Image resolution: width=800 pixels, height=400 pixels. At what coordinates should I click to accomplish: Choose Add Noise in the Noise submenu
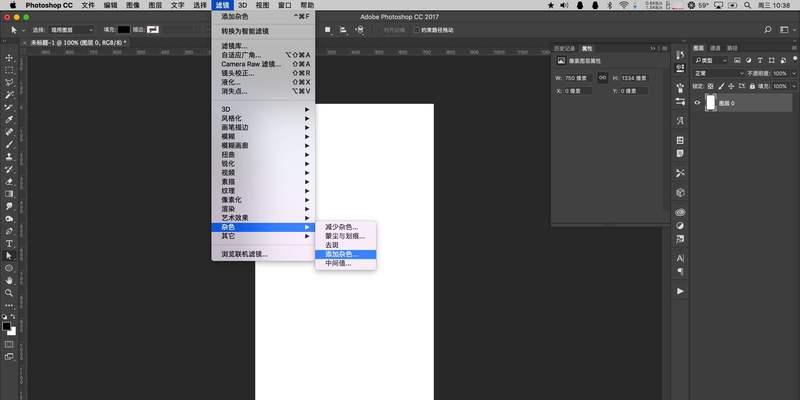(345, 254)
